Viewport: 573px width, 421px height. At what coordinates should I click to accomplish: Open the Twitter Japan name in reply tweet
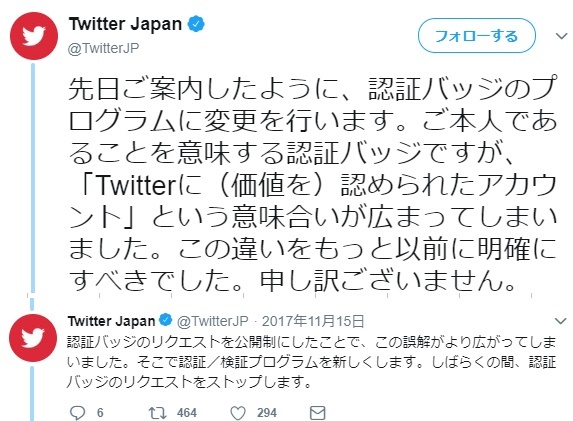[x=111, y=321]
